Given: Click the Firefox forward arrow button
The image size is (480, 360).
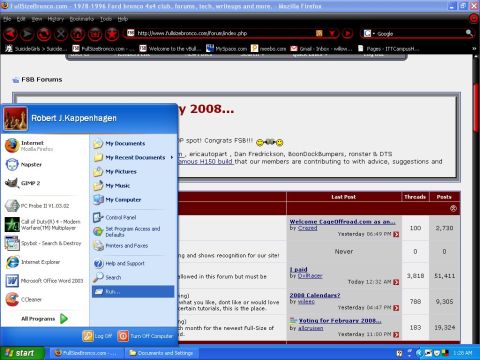Looking at the screenshot, I should (27, 33).
